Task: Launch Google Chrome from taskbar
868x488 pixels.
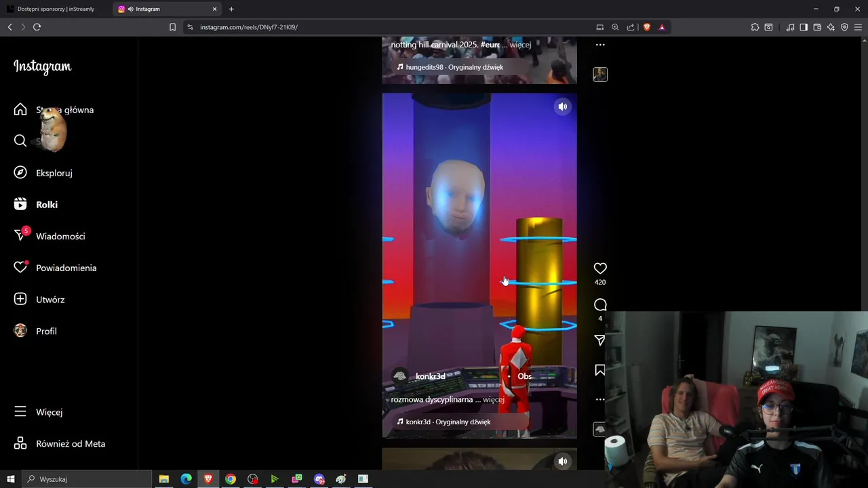Action: (x=231, y=479)
